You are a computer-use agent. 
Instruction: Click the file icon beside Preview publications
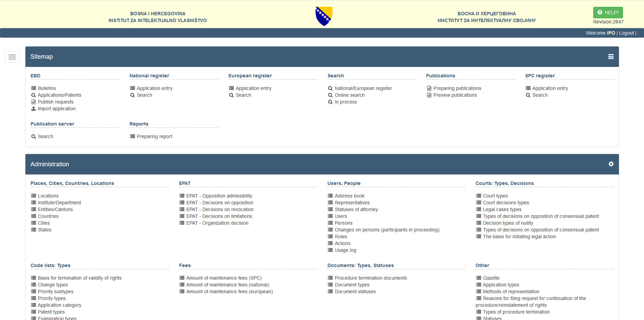click(x=429, y=95)
